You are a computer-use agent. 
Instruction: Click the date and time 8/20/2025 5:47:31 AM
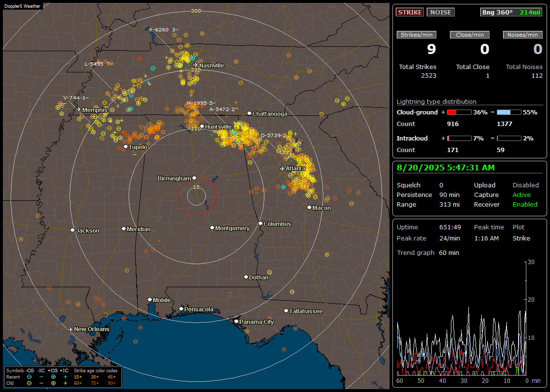[446, 168]
